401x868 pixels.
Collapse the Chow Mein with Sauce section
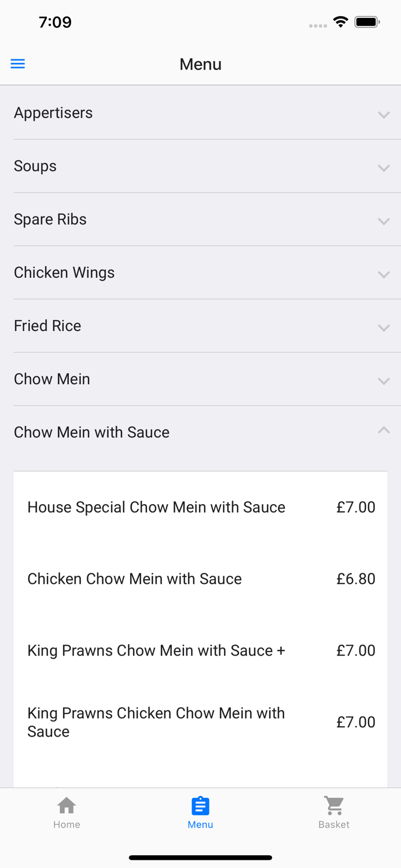coord(200,432)
